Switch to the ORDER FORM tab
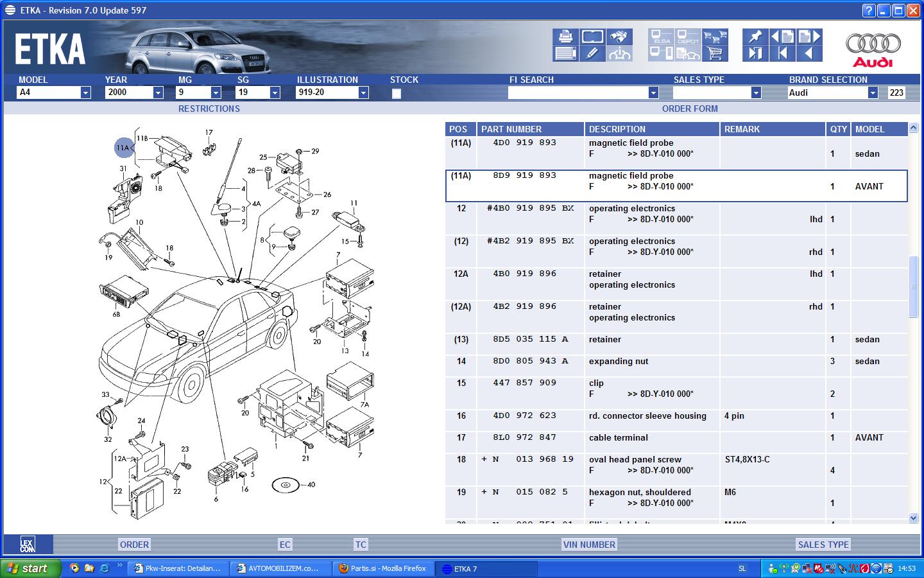Viewport: 924px width, 578px height. pyautogui.click(x=690, y=109)
